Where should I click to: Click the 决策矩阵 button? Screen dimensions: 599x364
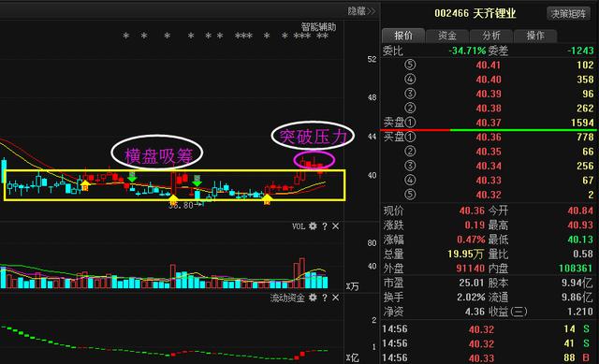click(x=568, y=14)
